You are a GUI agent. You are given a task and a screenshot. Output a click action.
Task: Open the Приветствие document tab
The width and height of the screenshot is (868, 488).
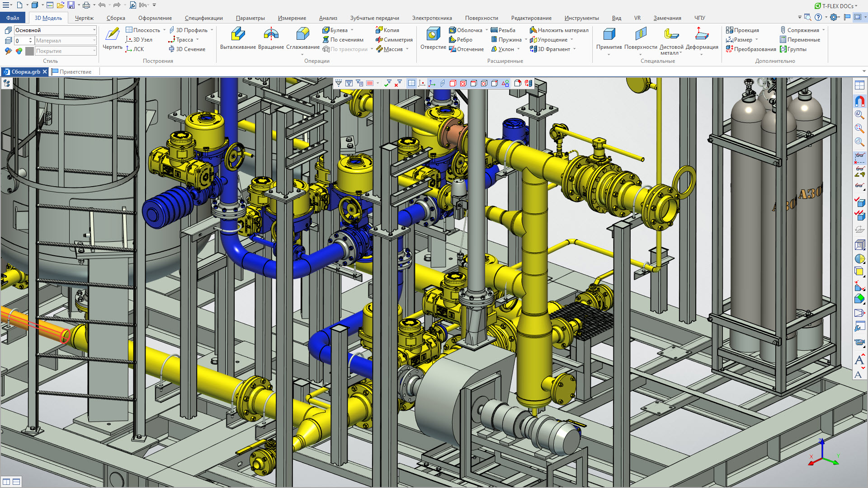[72, 72]
